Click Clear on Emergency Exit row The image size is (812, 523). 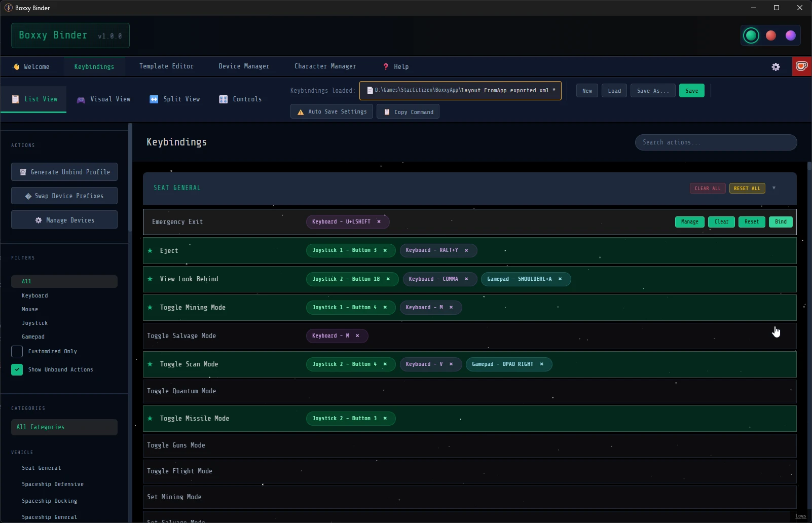pos(721,222)
